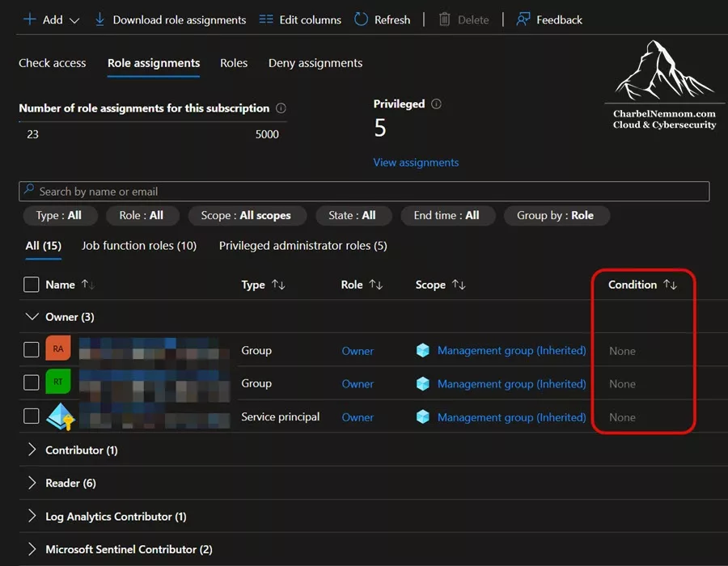Image resolution: width=728 pixels, height=566 pixels.
Task: Toggle the select-all checkbox beside Name
Action: pyautogui.click(x=31, y=285)
